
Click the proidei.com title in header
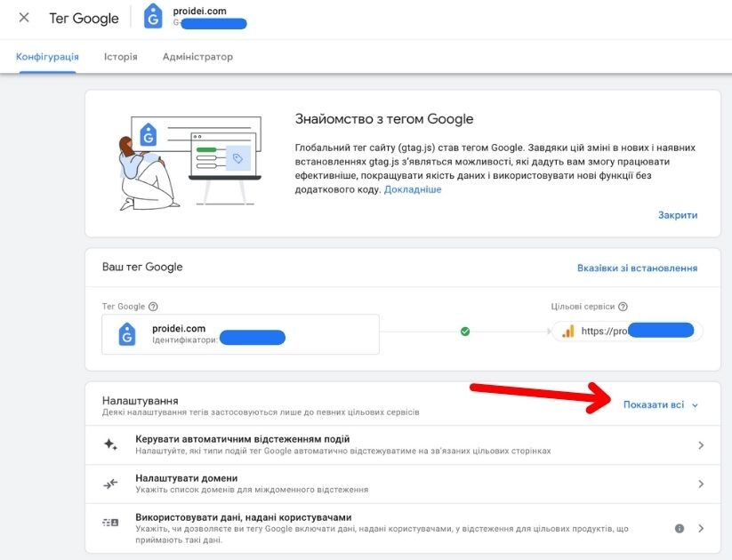199,11
